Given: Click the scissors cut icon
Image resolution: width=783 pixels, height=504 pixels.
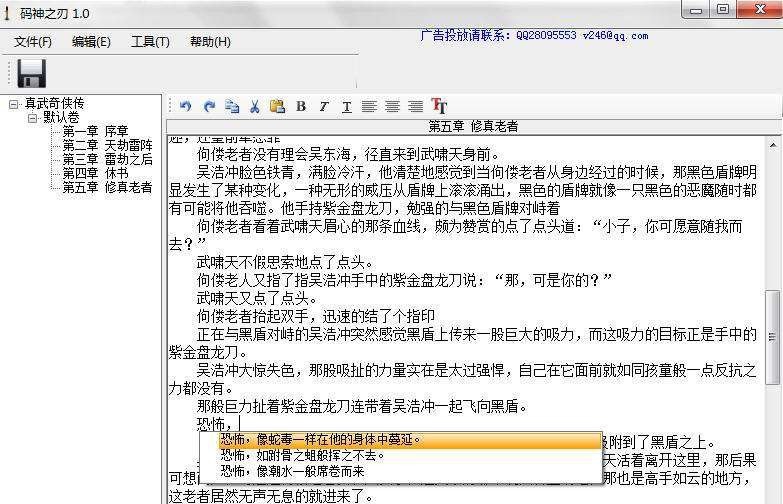Looking at the screenshot, I should (255, 106).
